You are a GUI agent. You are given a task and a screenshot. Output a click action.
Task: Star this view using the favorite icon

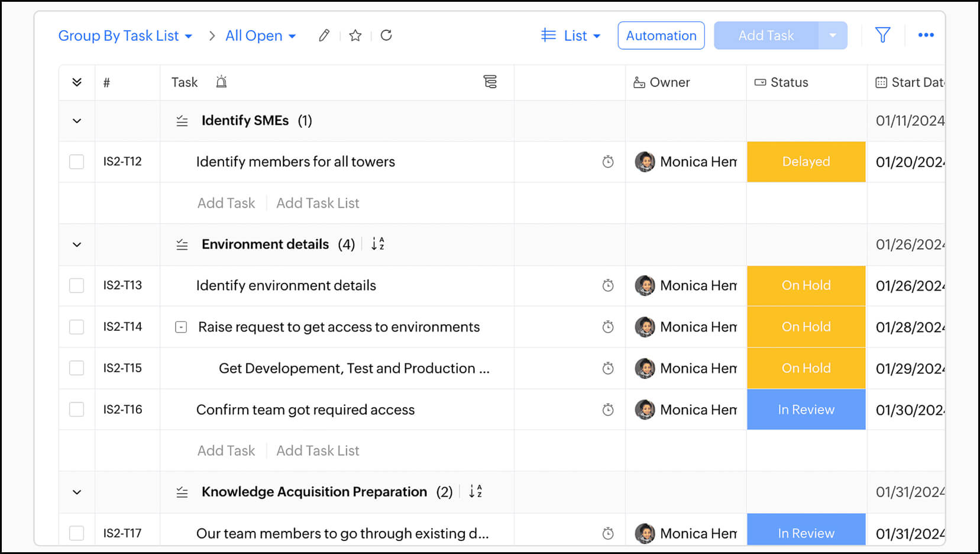tap(355, 36)
